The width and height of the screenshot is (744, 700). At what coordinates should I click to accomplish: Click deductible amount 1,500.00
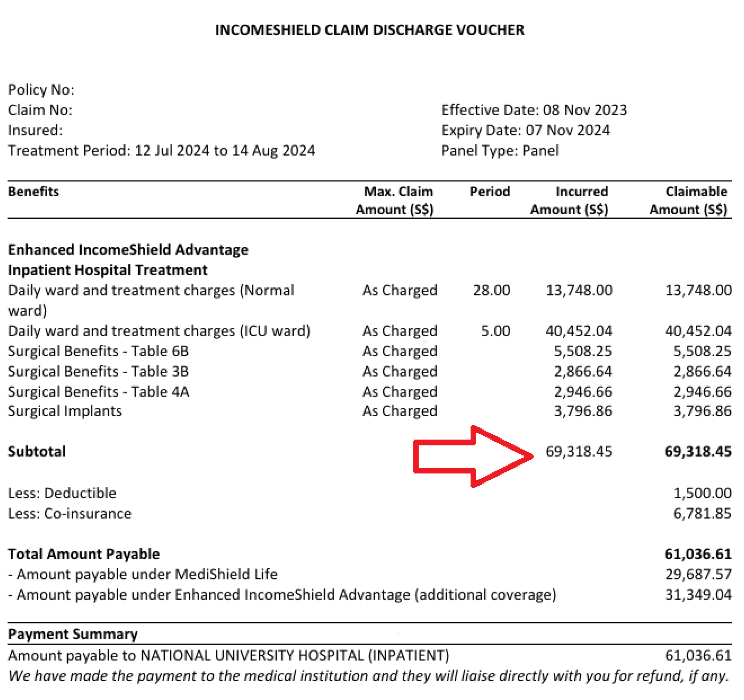(x=703, y=493)
